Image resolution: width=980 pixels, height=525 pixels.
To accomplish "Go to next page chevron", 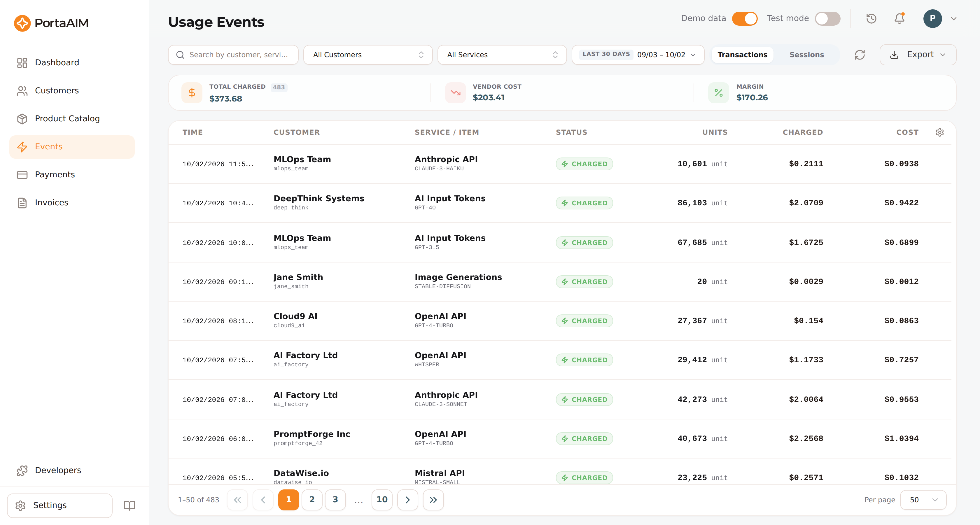I will [x=407, y=500].
